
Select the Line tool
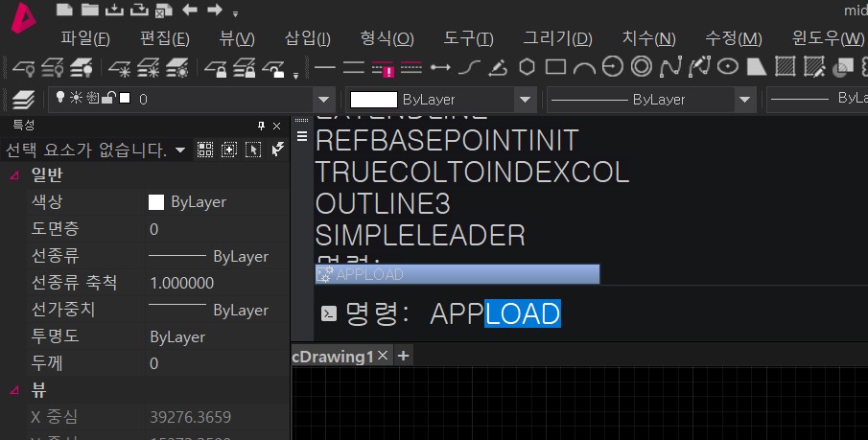(325, 68)
